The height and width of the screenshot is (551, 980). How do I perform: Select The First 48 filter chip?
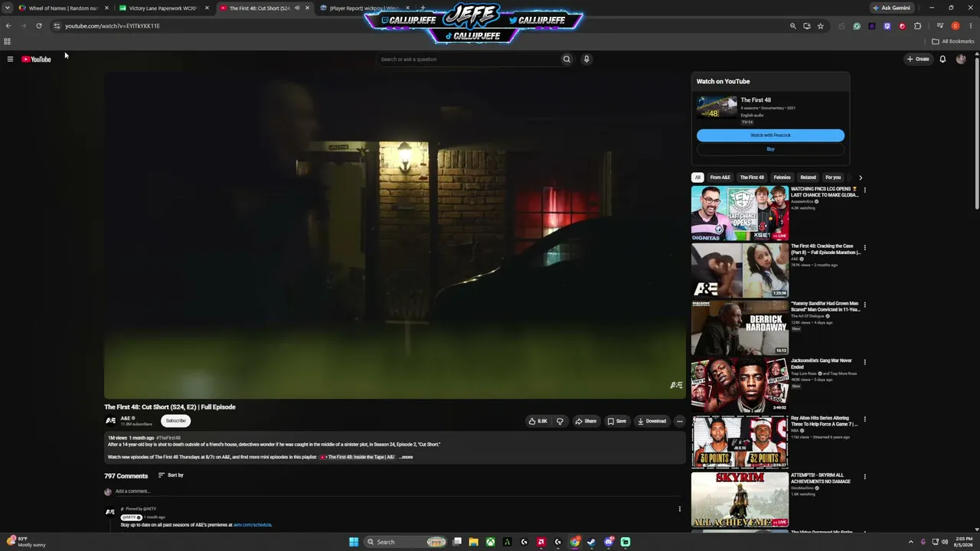coord(752,178)
